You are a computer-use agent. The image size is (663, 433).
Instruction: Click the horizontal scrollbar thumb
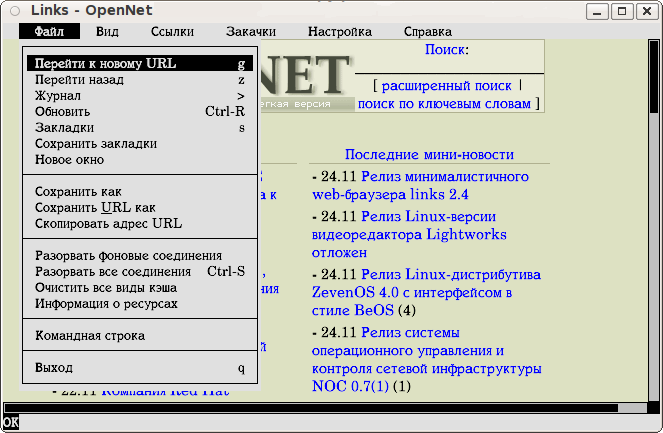click(311, 408)
